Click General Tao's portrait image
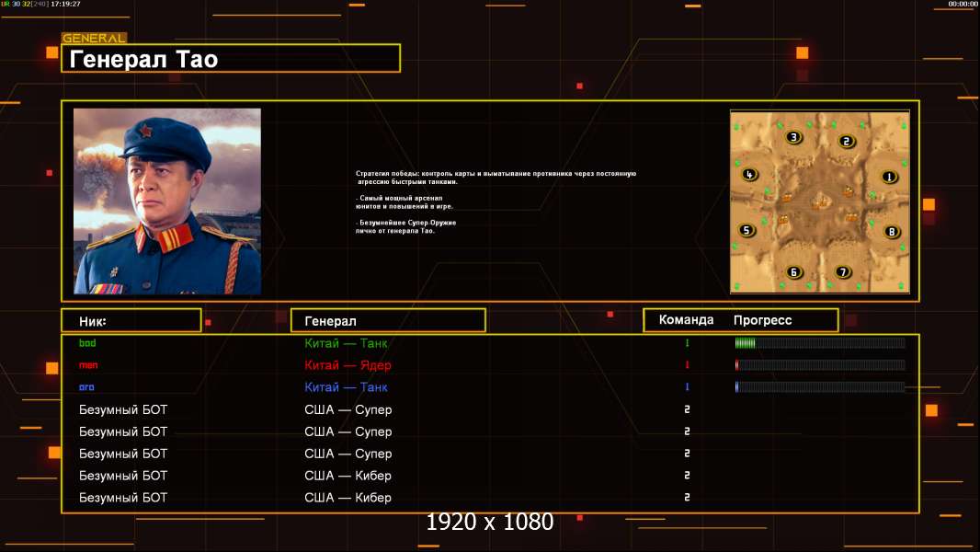 pos(167,201)
